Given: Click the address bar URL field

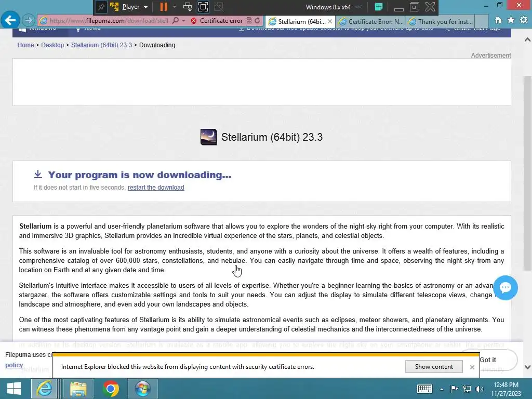Looking at the screenshot, I should click(x=109, y=21).
